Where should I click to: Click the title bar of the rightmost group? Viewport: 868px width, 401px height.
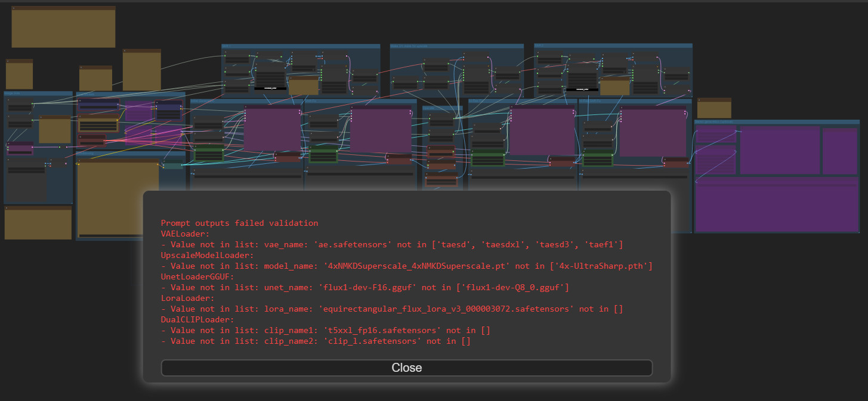tap(776, 122)
